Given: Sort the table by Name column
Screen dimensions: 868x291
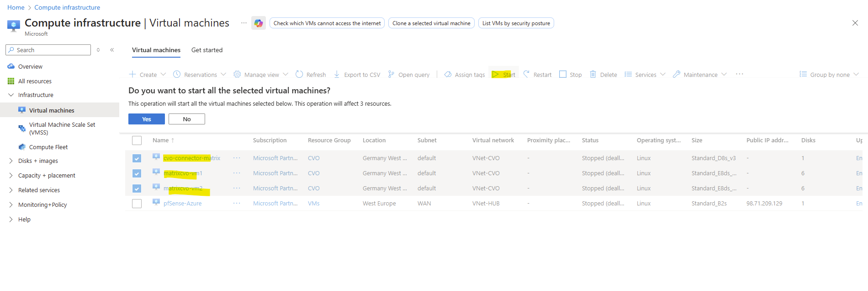Looking at the screenshot, I should 161,140.
